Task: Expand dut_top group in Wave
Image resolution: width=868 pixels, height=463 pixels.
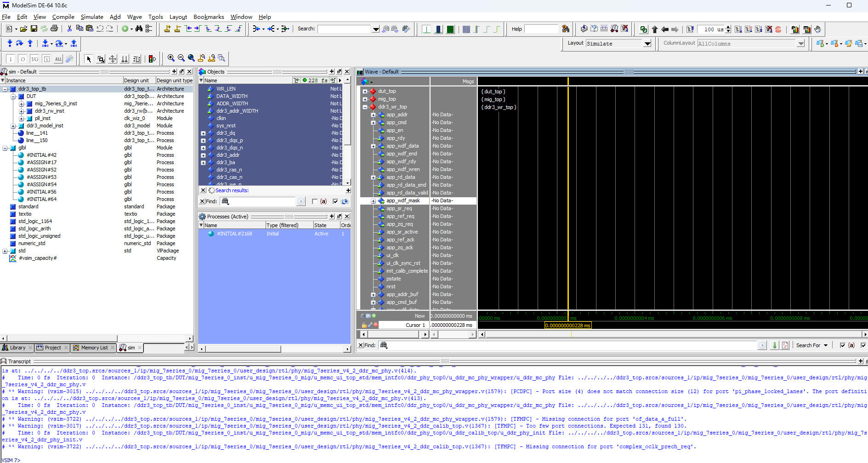Action: [x=365, y=91]
